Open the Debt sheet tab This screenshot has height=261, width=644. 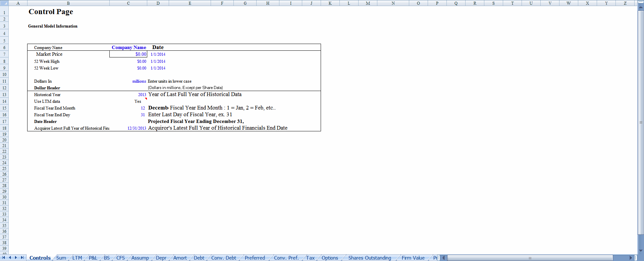(x=199, y=258)
